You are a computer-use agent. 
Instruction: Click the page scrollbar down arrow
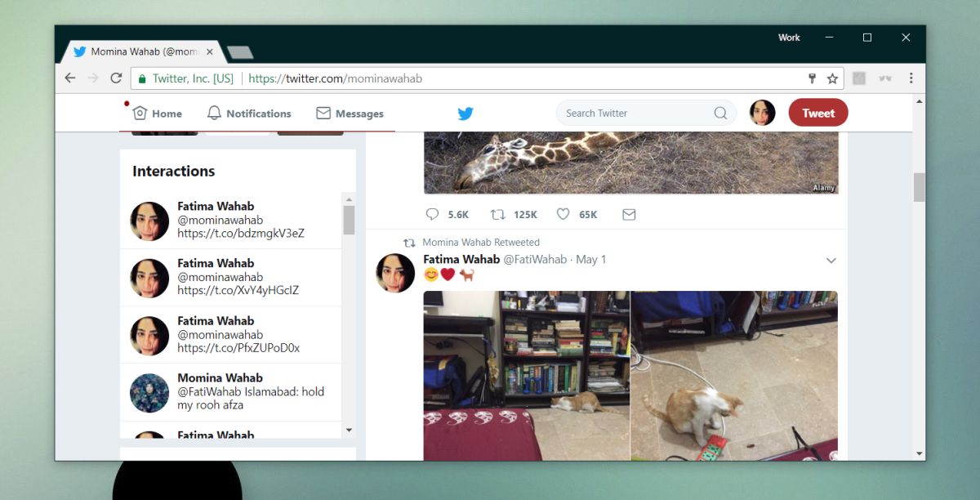920,453
